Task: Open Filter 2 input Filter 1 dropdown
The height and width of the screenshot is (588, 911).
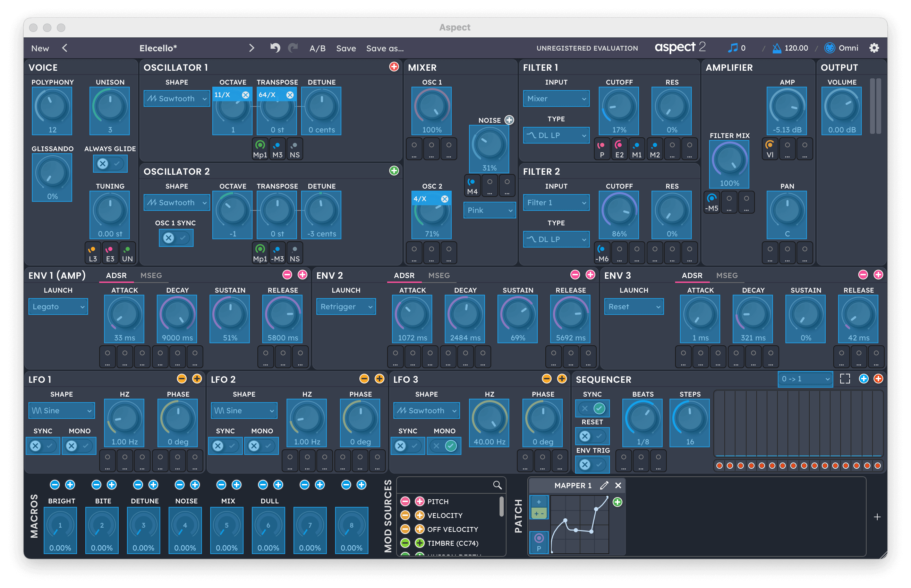Action: click(x=556, y=203)
